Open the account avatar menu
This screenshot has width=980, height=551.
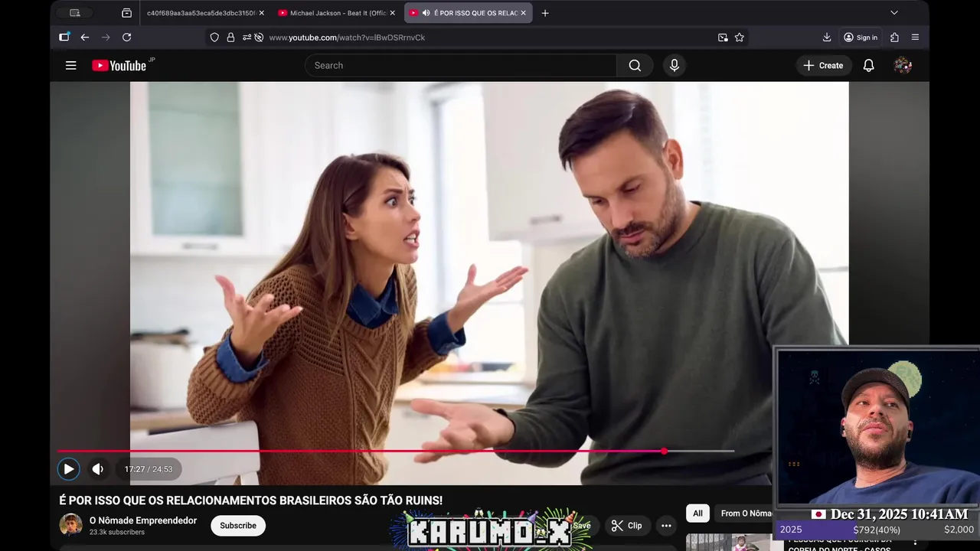click(x=903, y=66)
